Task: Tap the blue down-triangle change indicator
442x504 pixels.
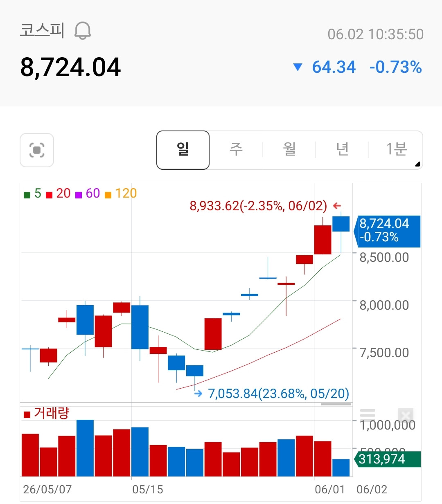Action: [298, 67]
